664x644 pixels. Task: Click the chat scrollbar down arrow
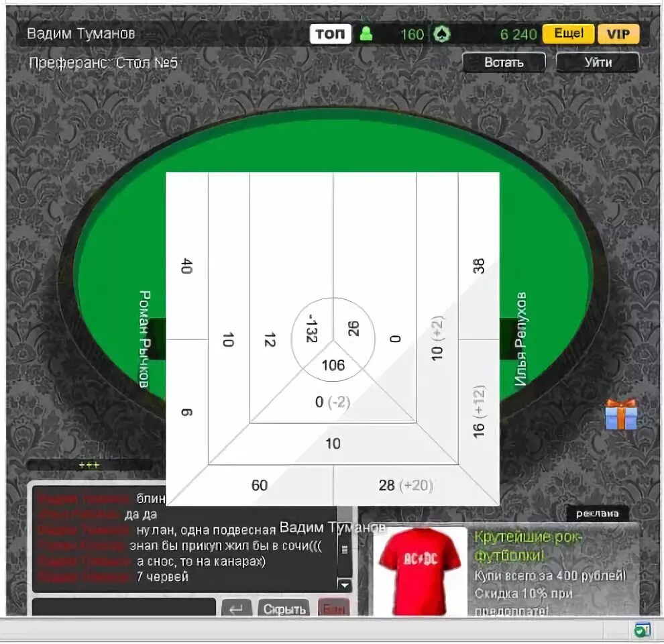click(345, 585)
